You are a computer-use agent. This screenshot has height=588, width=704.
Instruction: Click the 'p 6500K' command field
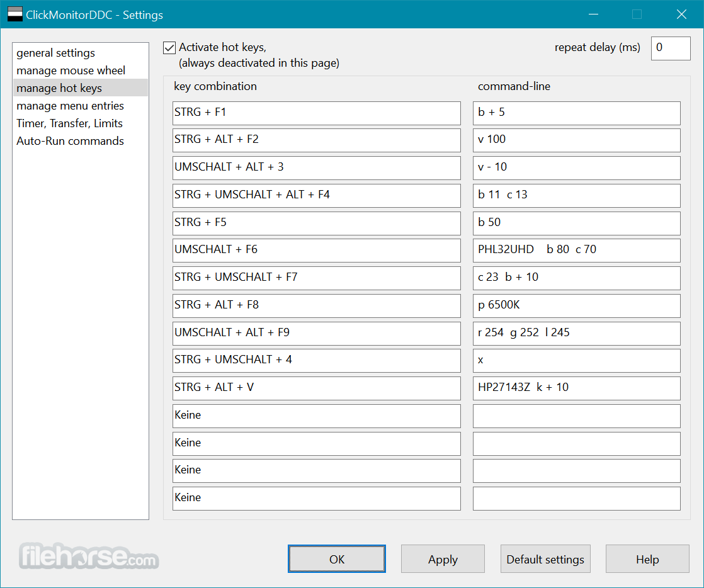pos(577,306)
